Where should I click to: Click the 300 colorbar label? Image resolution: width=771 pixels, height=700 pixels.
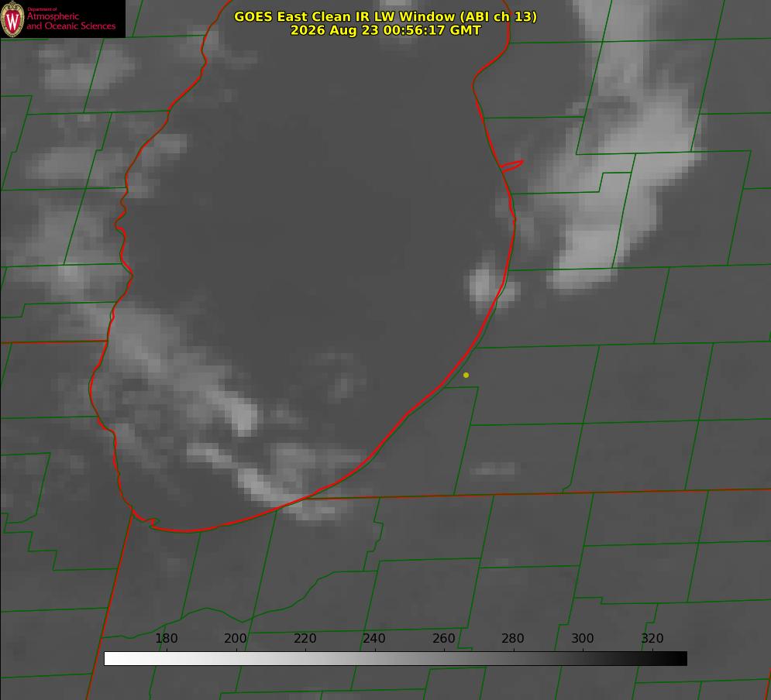point(583,638)
